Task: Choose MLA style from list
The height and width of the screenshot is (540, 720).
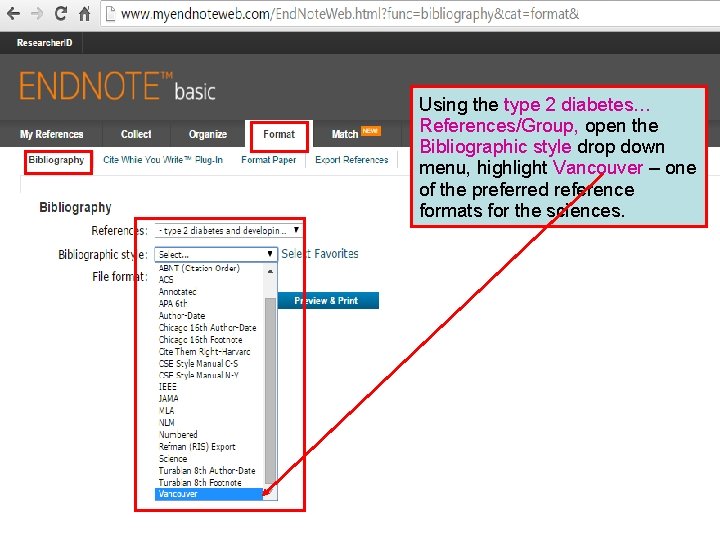Action: 210,411
